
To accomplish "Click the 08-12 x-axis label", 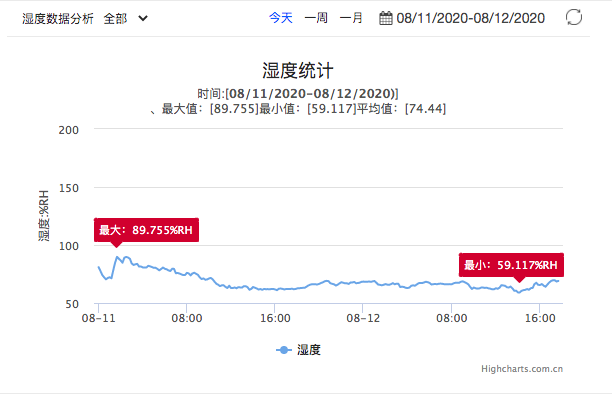I will pos(363,318).
